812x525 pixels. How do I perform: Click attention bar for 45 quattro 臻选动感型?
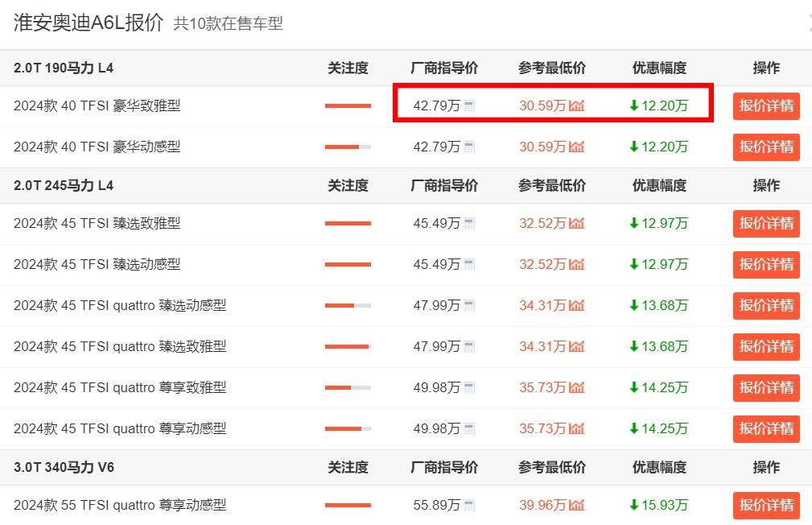pyautogui.click(x=348, y=306)
